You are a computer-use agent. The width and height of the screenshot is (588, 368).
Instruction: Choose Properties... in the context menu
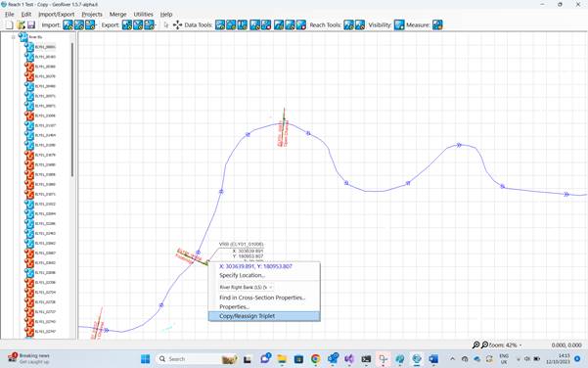tap(264, 307)
